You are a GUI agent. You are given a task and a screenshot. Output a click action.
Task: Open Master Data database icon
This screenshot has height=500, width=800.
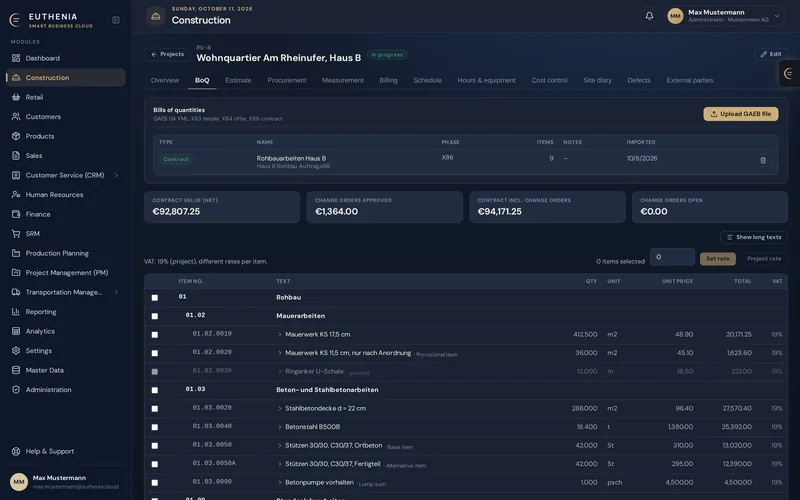pyautogui.click(x=16, y=370)
